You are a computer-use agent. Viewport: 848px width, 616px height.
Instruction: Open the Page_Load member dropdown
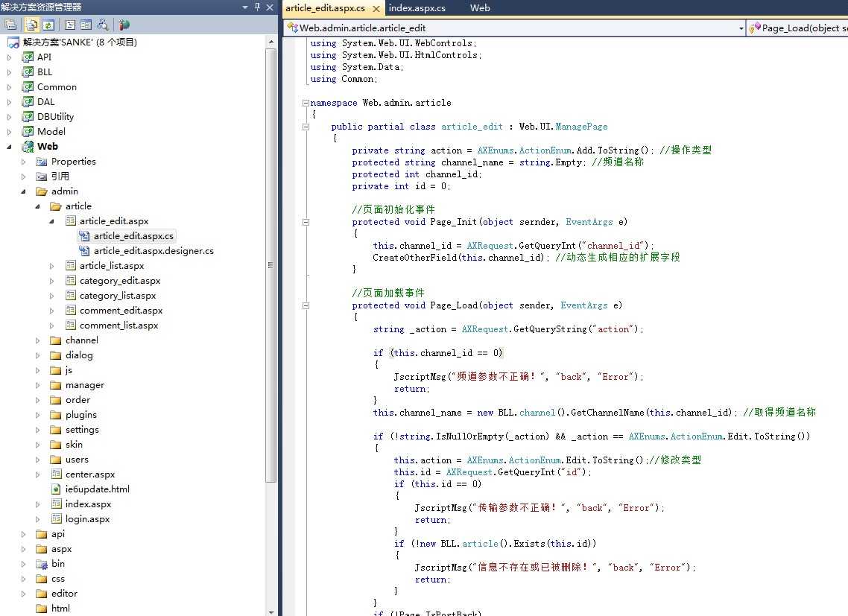click(x=798, y=28)
